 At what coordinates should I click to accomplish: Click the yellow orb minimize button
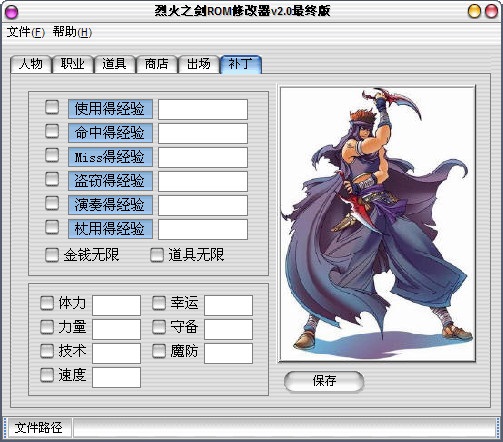[x=474, y=11]
